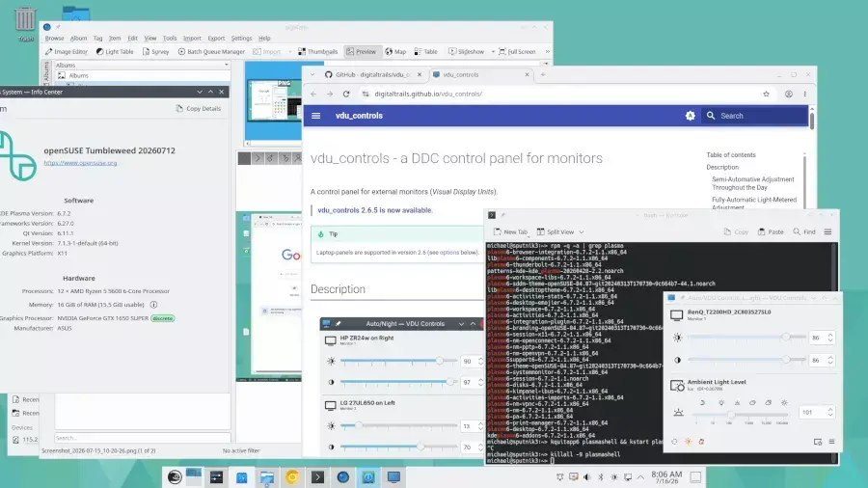Click the BenQ brightness value spinbox
Image resolution: width=868 pixels, height=488 pixels.
821,337
